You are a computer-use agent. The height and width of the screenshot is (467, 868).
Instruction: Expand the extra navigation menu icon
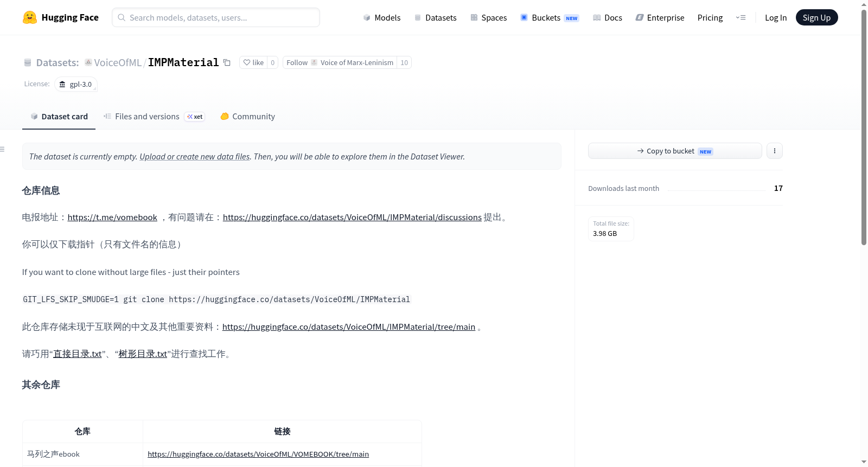pos(741,17)
